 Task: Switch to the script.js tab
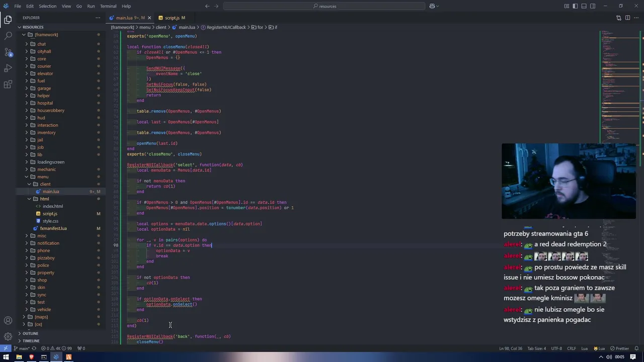pyautogui.click(x=172, y=18)
